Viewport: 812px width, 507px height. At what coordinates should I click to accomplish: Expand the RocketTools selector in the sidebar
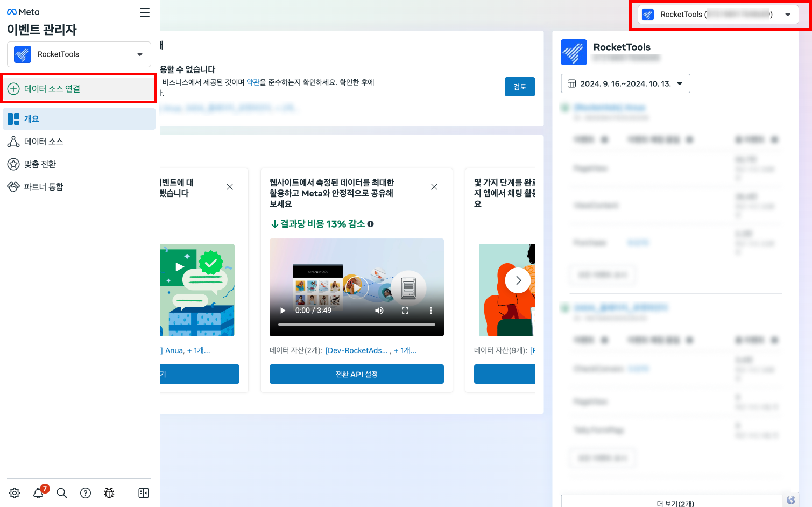coord(79,54)
